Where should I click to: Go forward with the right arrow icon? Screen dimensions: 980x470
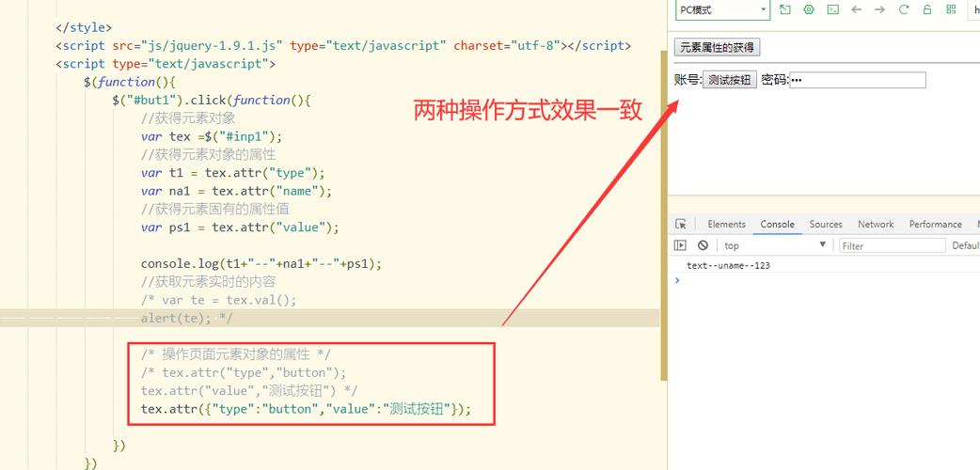click(x=880, y=9)
